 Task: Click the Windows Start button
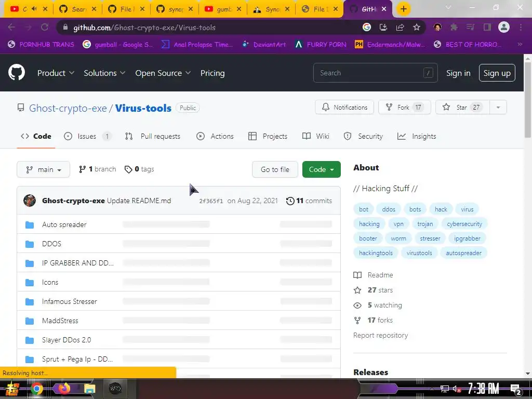pos(12,389)
